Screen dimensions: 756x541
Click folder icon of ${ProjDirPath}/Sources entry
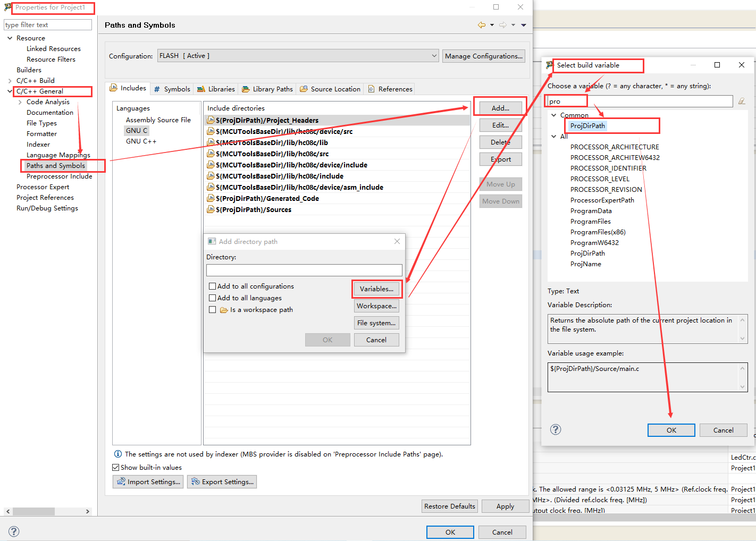pos(211,209)
